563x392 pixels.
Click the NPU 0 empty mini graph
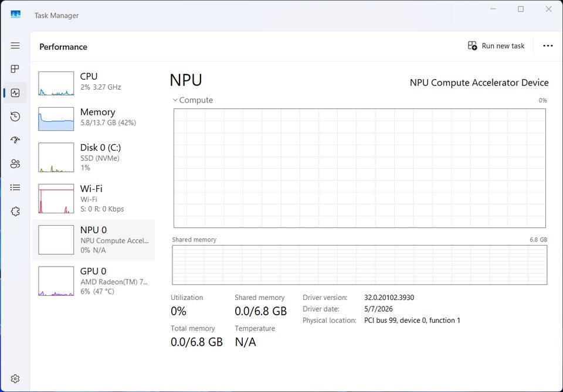[x=56, y=240]
